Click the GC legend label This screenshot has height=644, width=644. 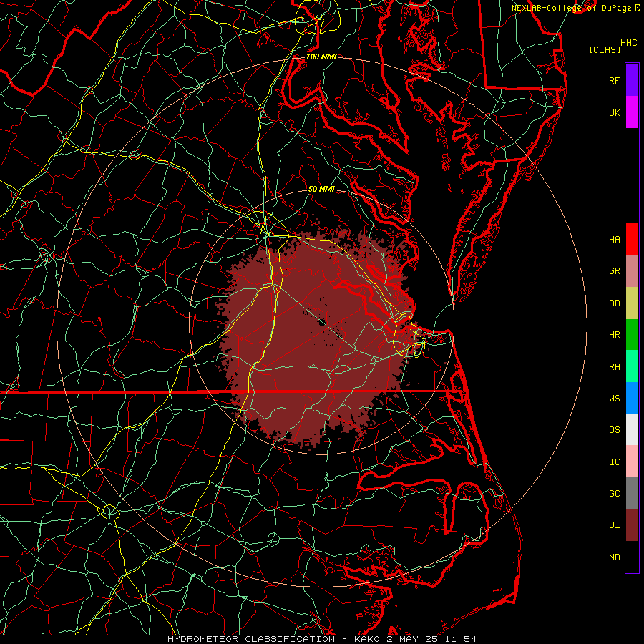(615, 493)
